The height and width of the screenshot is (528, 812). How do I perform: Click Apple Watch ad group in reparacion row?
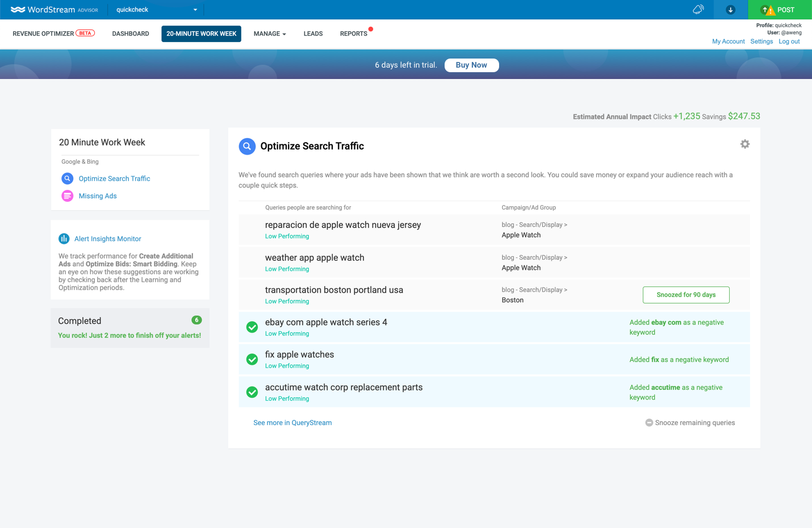(521, 235)
